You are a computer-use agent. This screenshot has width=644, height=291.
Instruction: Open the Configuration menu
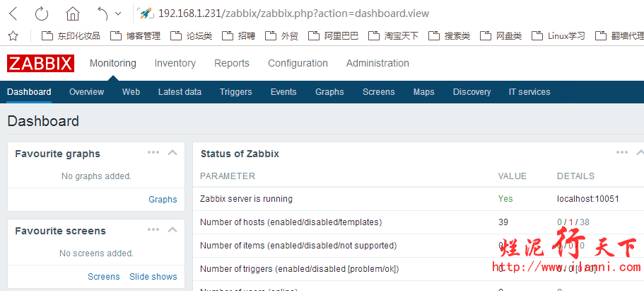298,63
